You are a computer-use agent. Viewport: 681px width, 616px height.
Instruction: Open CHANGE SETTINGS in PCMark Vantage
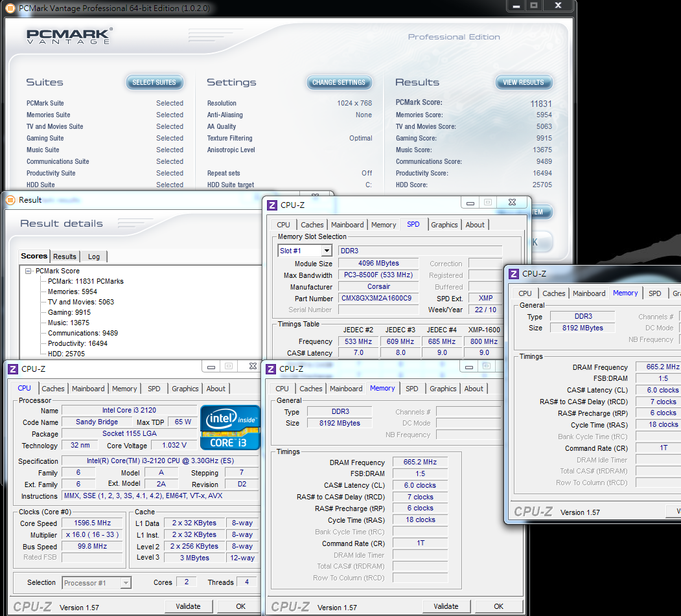click(339, 82)
